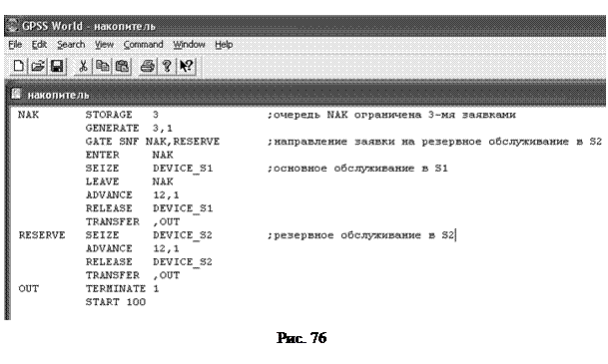608x364 pixels.
Task: Click the OUT label in the left column
Action: [x=29, y=289]
